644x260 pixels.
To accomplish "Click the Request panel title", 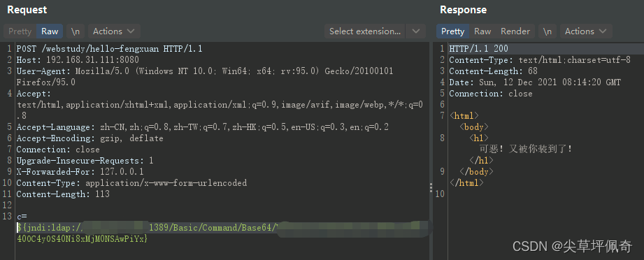I will pyautogui.click(x=27, y=10).
